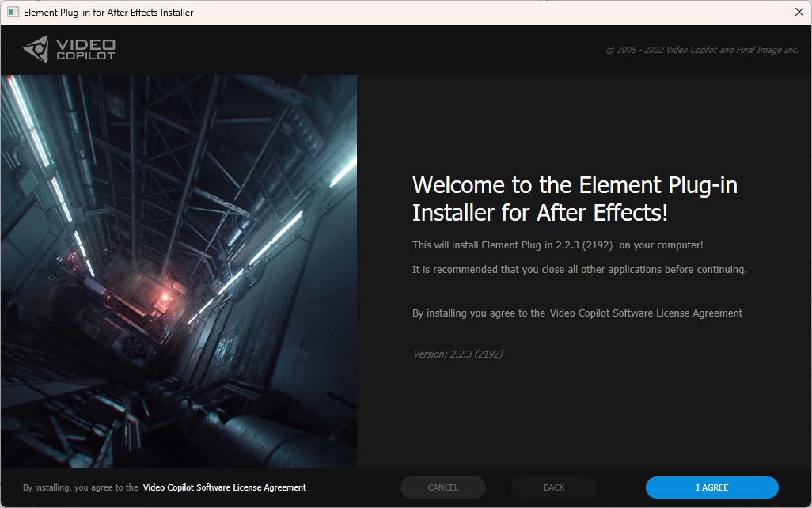Viewport: 812px width, 508px height.
Task: Click the "This will install Element Plug-in" sentence
Action: coord(557,245)
